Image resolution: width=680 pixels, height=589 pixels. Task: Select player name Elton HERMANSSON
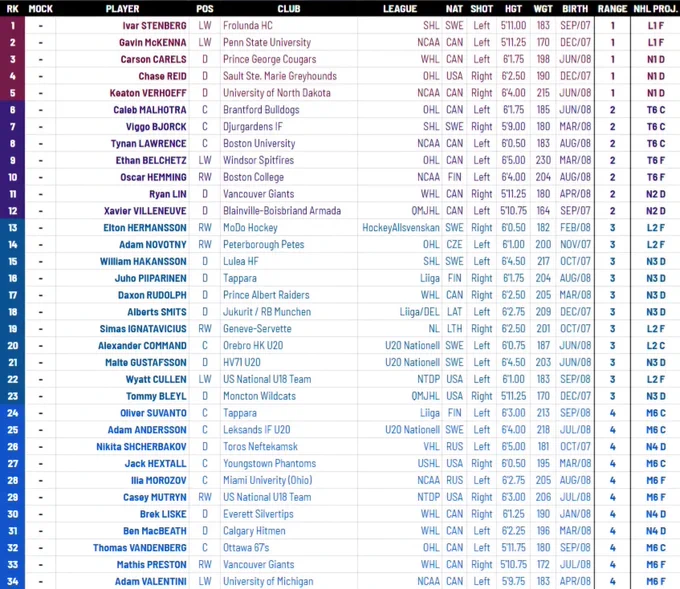pos(145,228)
